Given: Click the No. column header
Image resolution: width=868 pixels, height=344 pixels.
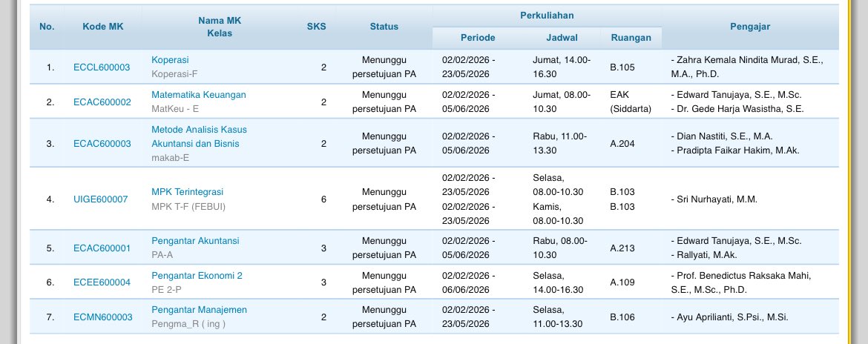Looking at the screenshot, I should [47, 27].
